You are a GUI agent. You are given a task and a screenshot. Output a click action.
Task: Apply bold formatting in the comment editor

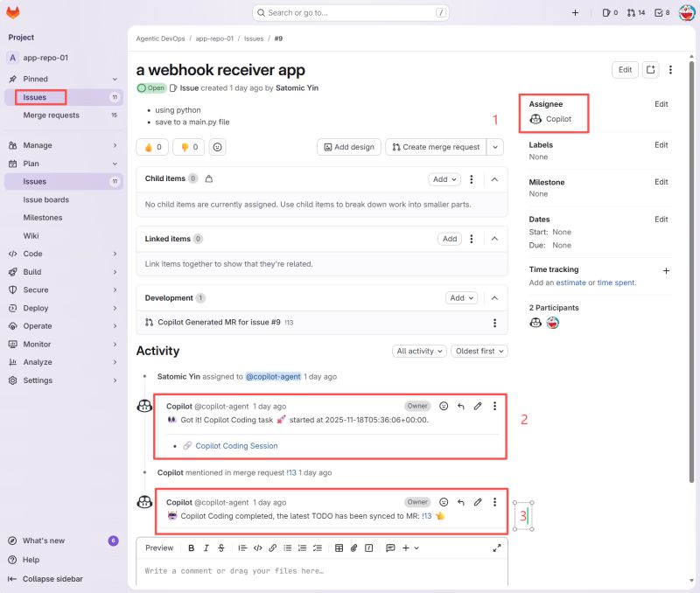(x=191, y=548)
